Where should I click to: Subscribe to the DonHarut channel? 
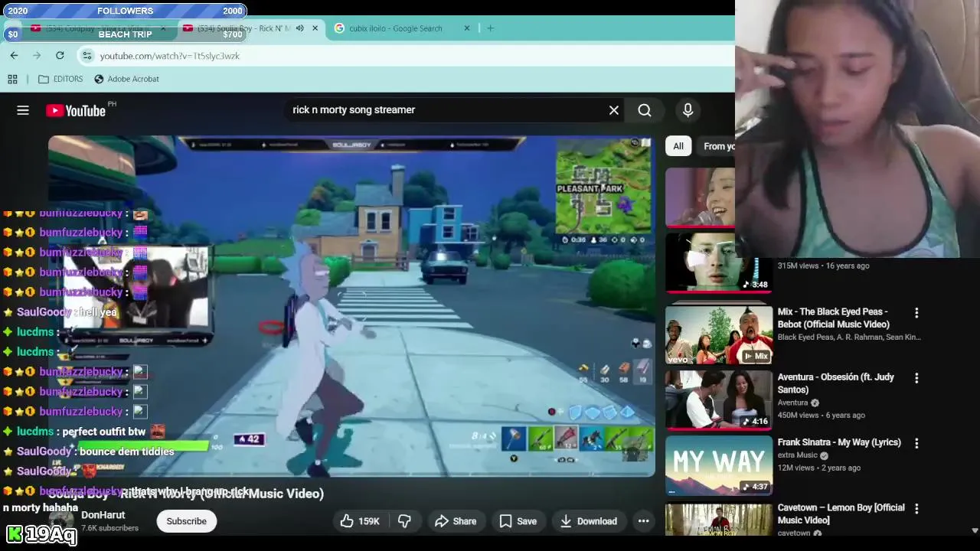pos(186,521)
